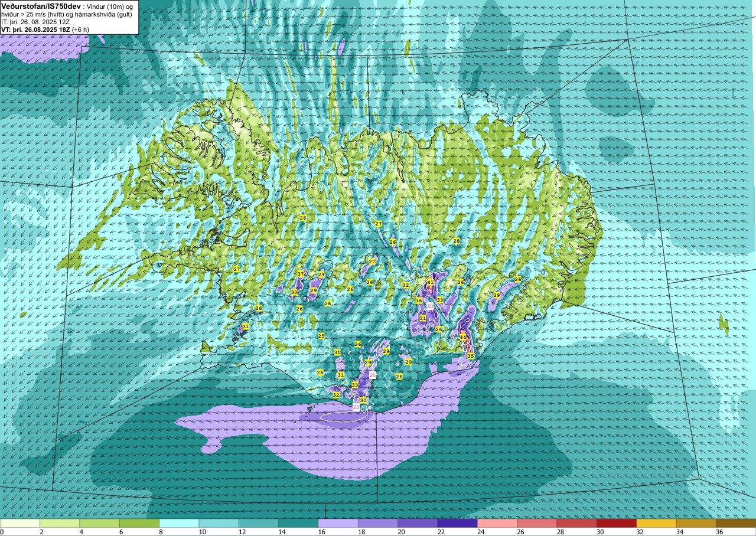
Task: Click the Veðurstofan/IS750dev title text
Action: tap(41, 6)
